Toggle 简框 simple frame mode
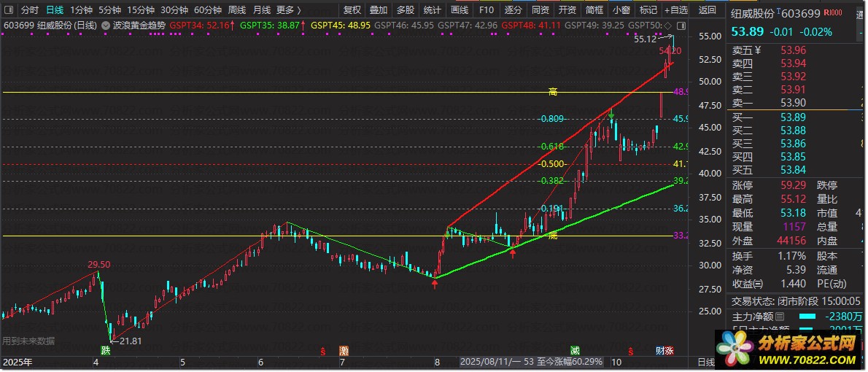The image size is (868, 372). click(x=594, y=10)
